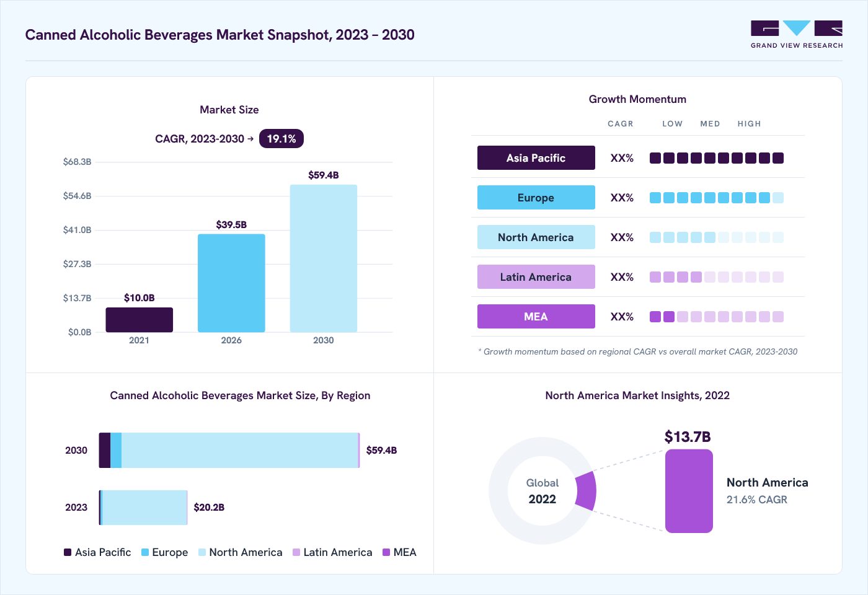The image size is (868, 595).
Task: Click the 21.6% CAGR text
Action: point(757,500)
